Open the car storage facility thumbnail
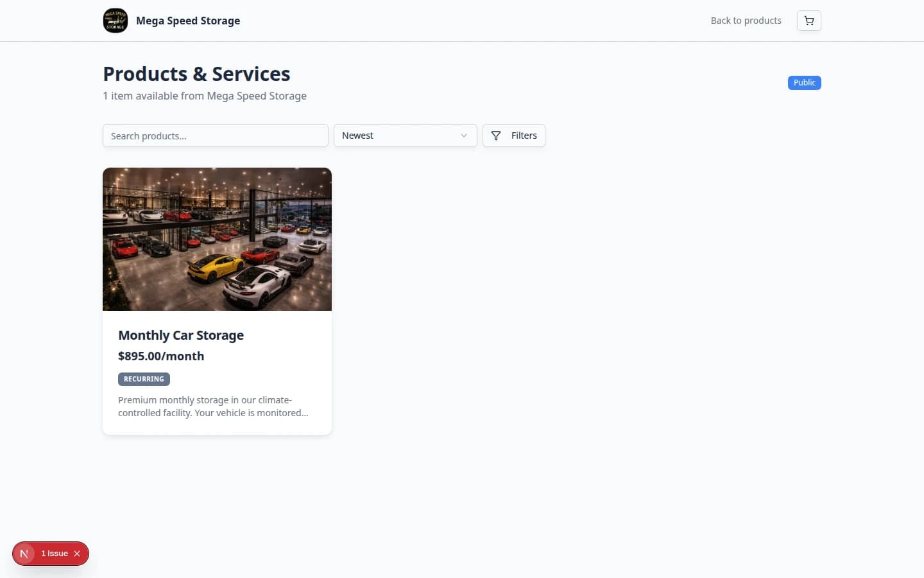Viewport: 924px width, 578px height. pos(217,239)
